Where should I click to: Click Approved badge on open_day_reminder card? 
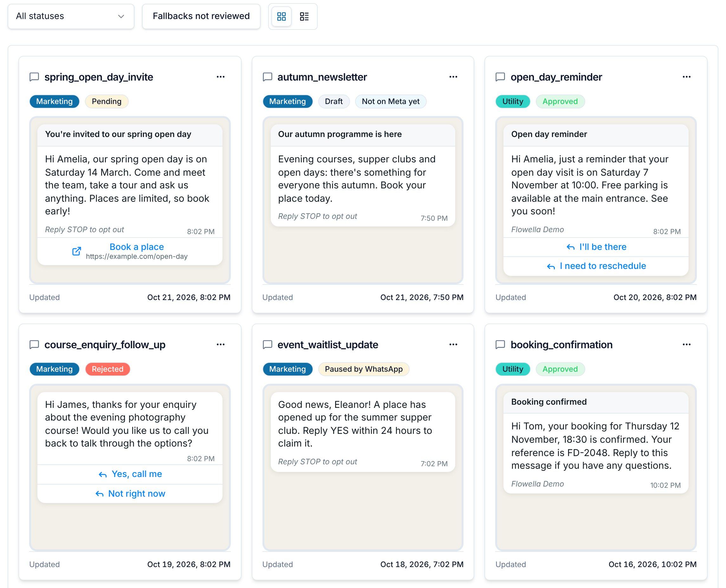[560, 101]
